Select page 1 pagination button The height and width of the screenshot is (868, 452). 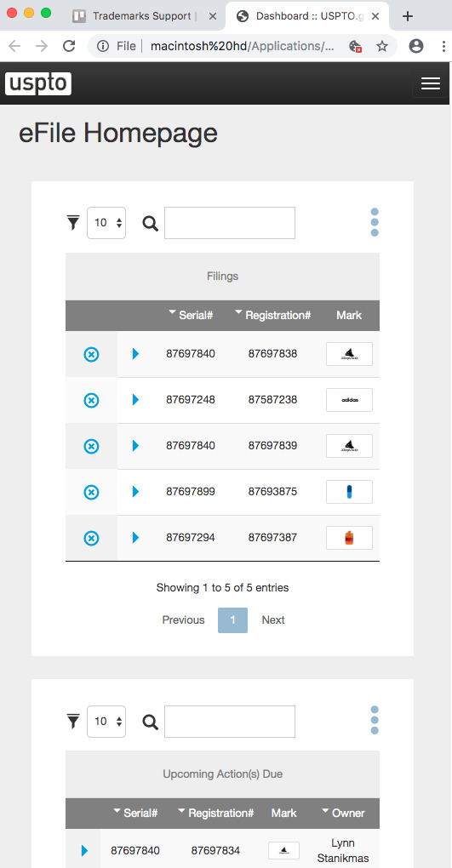[x=232, y=620]
